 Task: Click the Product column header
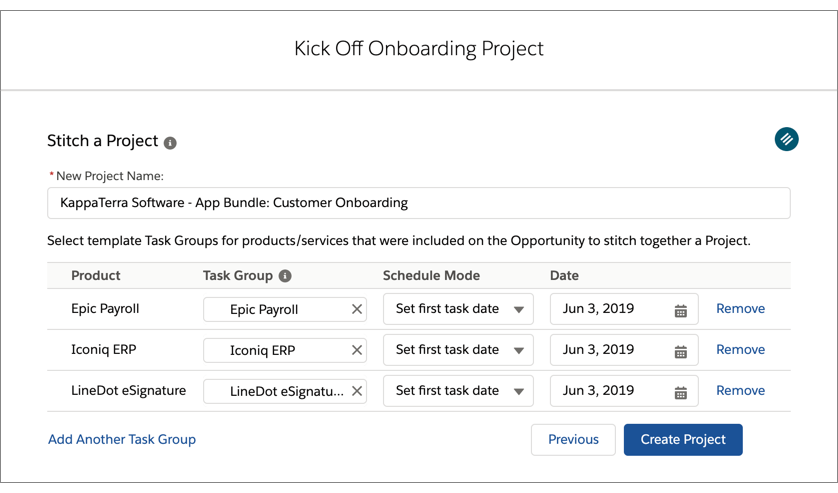[x=96, y=275]
